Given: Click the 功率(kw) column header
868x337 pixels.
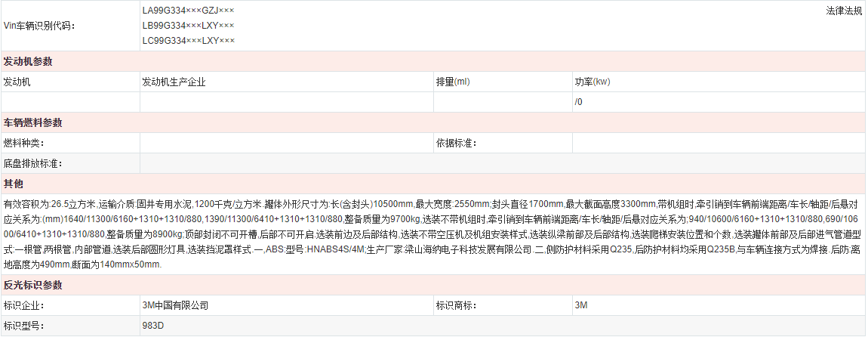Looking at the screenshot, I should pyautogui.click(x=592, y=82).
